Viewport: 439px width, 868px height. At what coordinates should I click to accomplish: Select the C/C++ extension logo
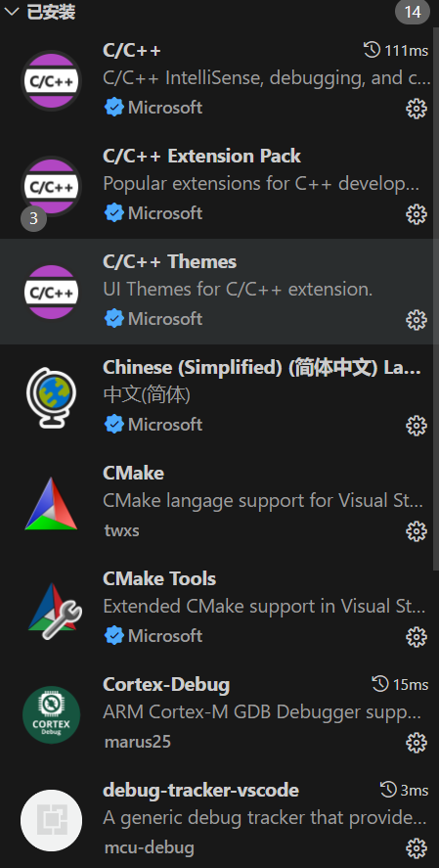[x=52, y=81]
